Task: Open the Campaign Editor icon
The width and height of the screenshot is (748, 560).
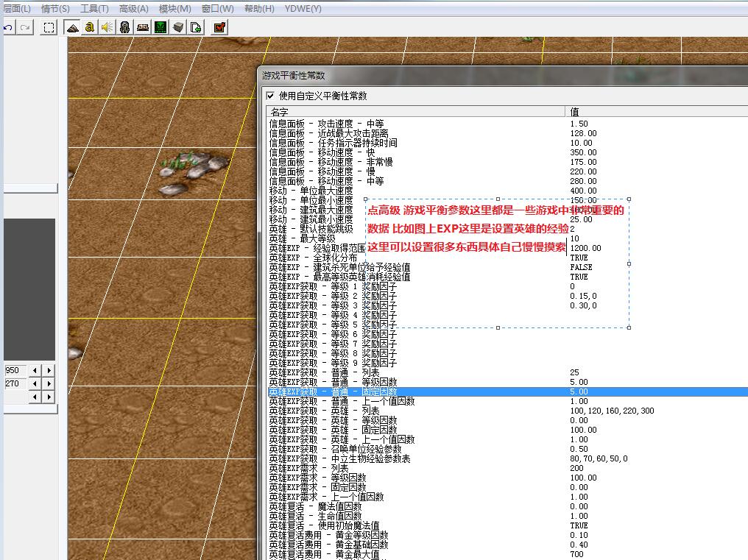Action: click(143, 27)
